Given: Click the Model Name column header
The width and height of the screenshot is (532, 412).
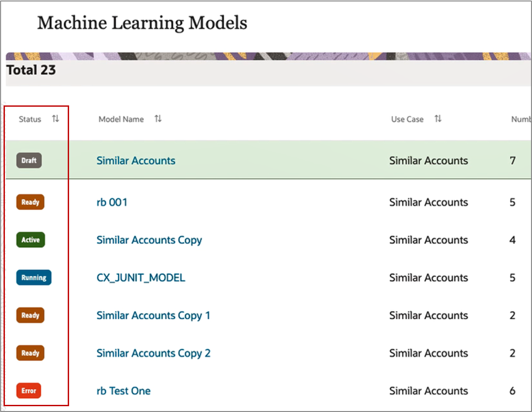Looking at the screenshot, I should pos(121,119).
